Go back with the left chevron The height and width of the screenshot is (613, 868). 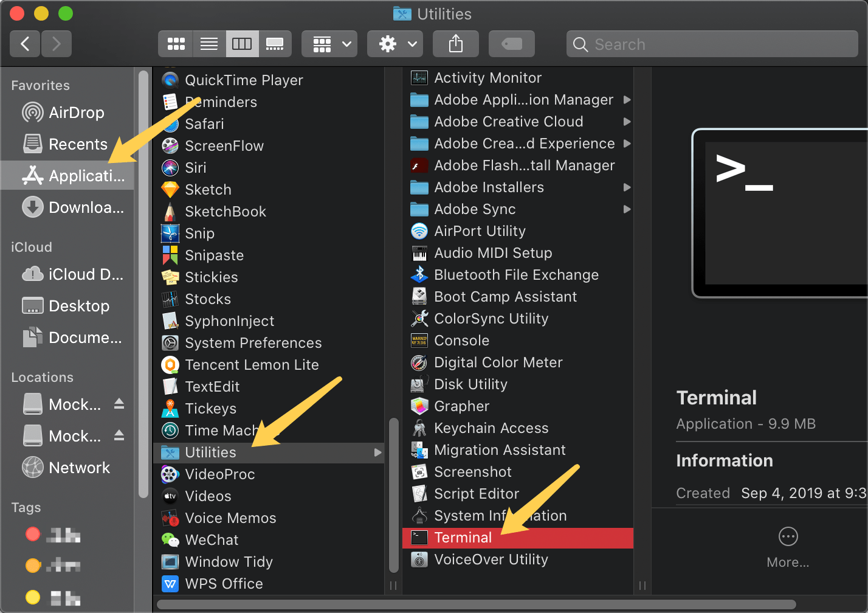[25, 44]
